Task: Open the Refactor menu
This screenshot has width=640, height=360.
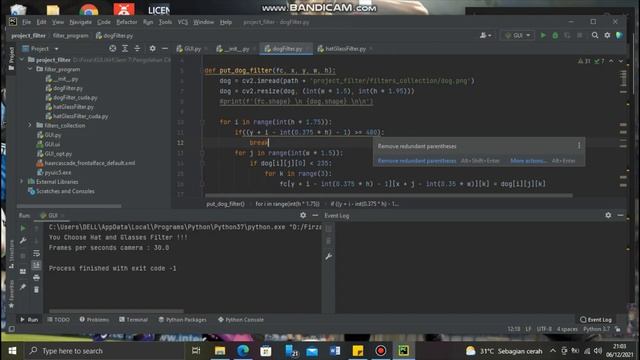Action: pyautogui.click(x=127, y=22)
